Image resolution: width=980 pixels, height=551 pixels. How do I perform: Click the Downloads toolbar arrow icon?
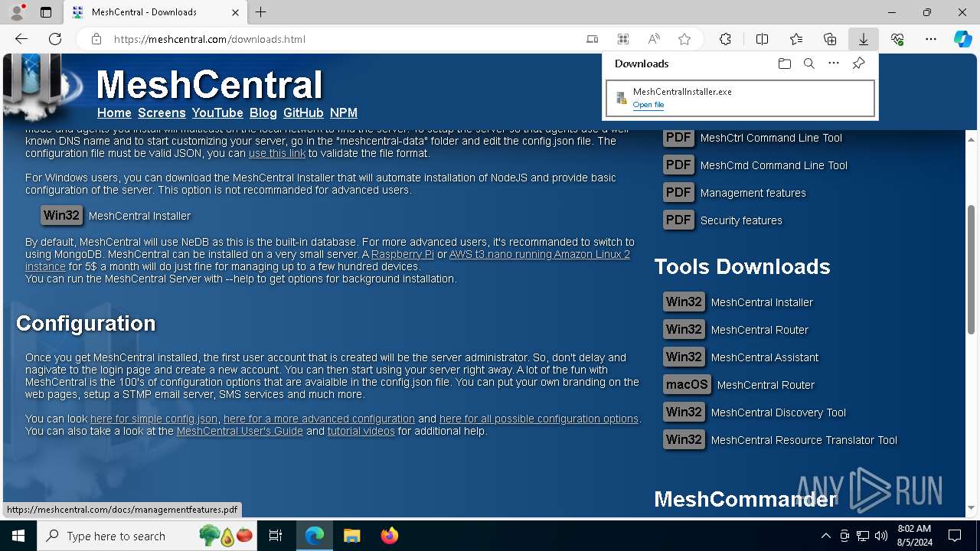pyautogui.click(x=863, y=39)
